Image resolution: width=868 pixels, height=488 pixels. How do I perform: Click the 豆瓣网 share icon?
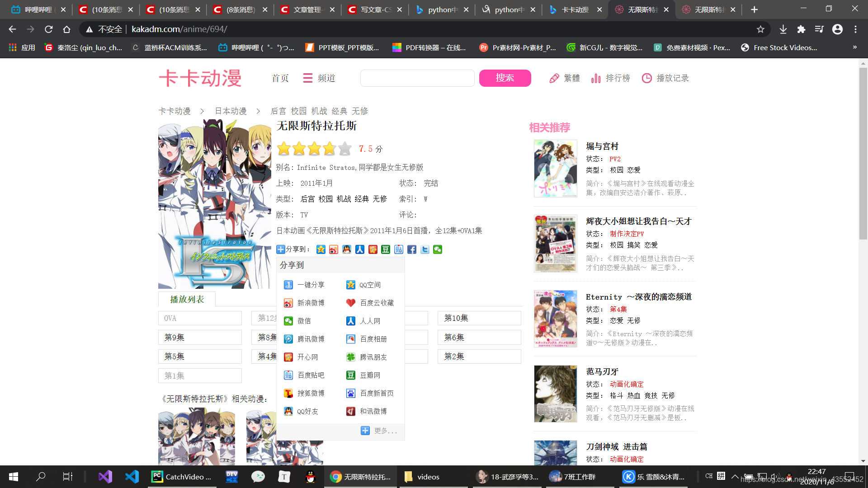coord(350,375)
